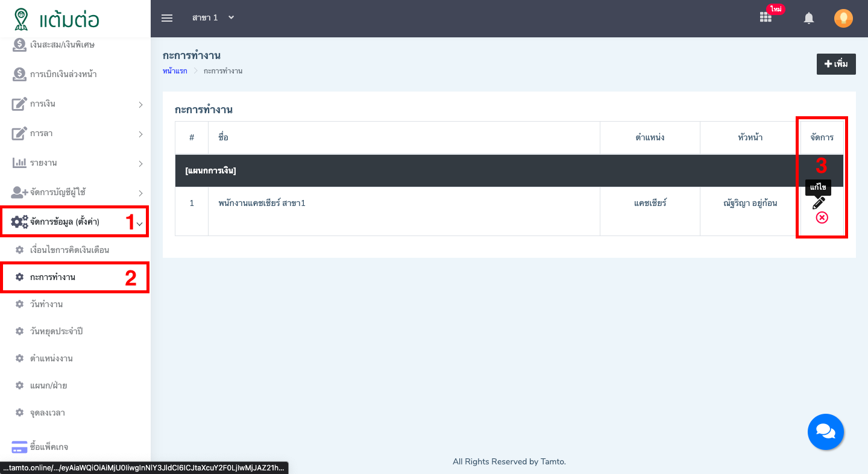
Task: Open ซื้อแพ็คเกจ in the sidebar
Action: [49, 447]
